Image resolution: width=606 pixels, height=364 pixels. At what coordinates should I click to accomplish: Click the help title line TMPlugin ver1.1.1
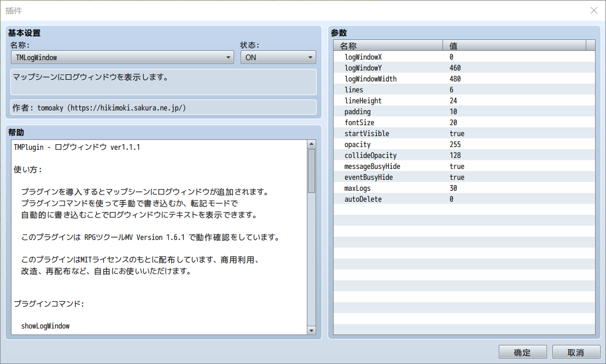coord(77,147)
